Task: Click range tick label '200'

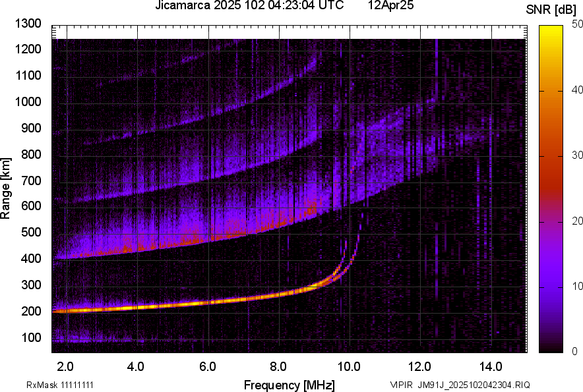Action: pyautogui.click(x=31, y=311)
